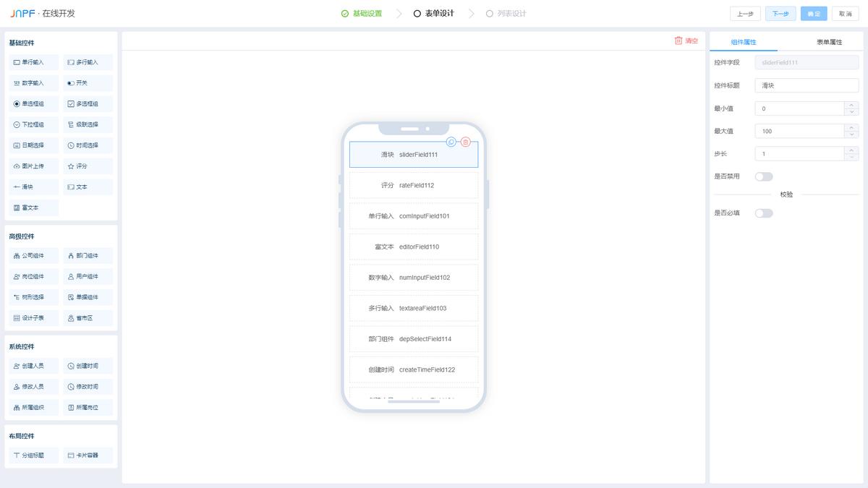Add the 用户组件 control
The image size is (868, 488).
pyautogui.click(x=88, y=276)
